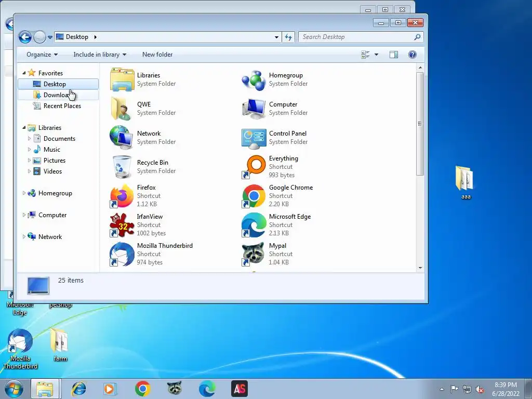532x399 pixels.
Task: Expand the Music library node
Action: tap(29, 149)
